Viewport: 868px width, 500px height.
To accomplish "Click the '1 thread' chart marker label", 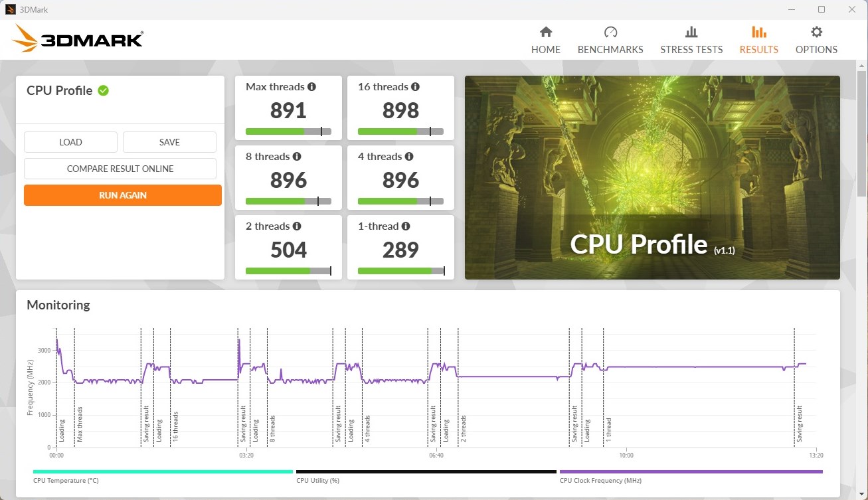I will (x=608, y=430).
